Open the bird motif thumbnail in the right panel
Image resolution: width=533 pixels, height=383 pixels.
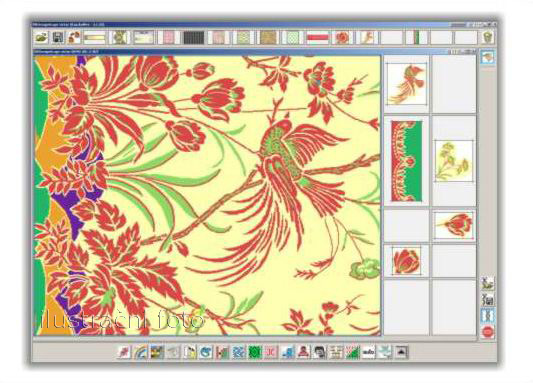(x=407, y=84)
